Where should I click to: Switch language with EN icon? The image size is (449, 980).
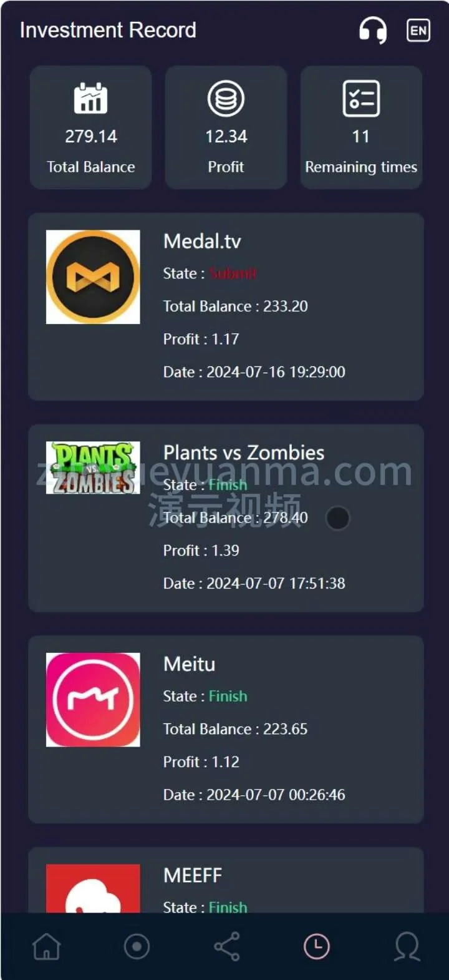coord(418,30)
